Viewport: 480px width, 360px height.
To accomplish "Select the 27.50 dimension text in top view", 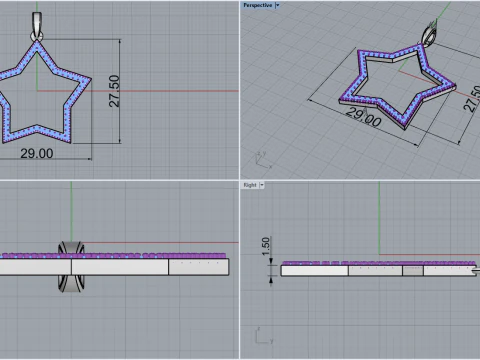I will point(114,91).
